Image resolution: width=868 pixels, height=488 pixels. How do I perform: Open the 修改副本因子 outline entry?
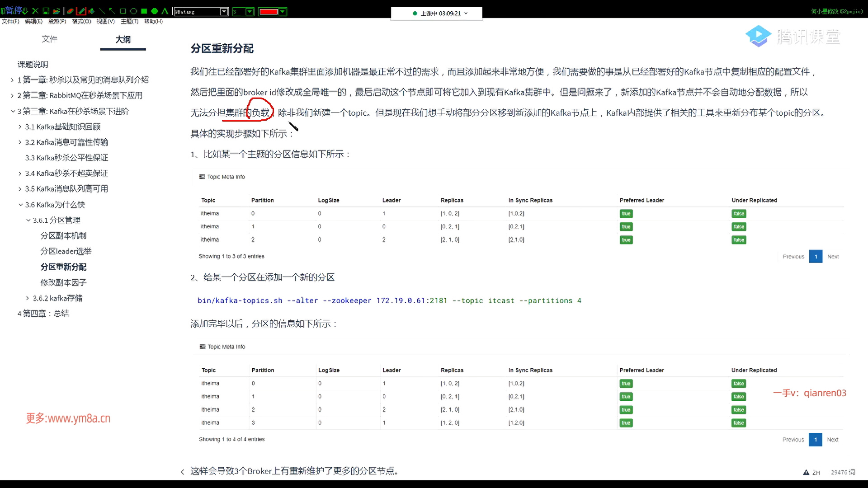pyautogui.click(x=63, y=283)
